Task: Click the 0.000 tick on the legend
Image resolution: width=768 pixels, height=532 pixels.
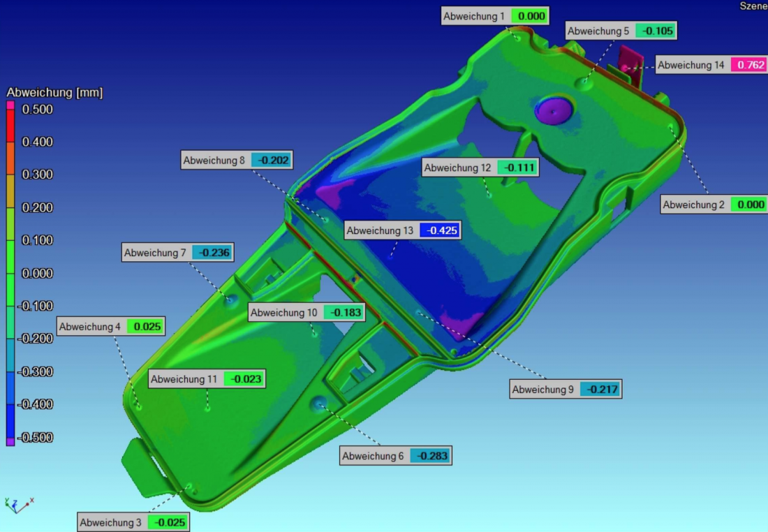Action: tap(37, 273)
